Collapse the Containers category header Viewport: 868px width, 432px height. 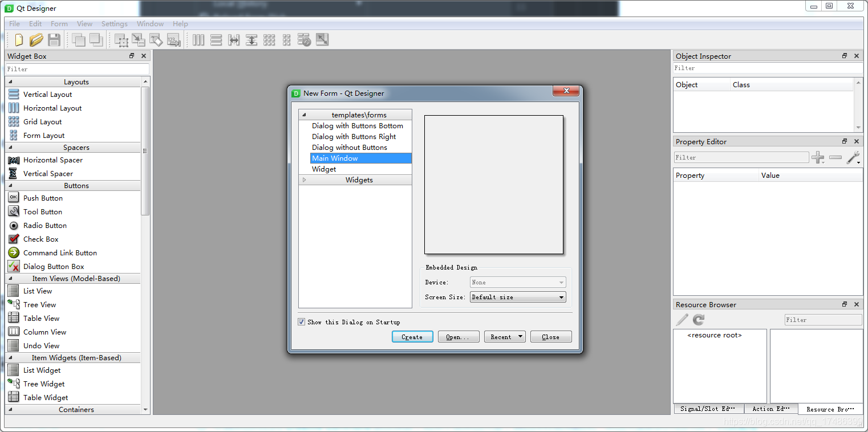point(72,409)
